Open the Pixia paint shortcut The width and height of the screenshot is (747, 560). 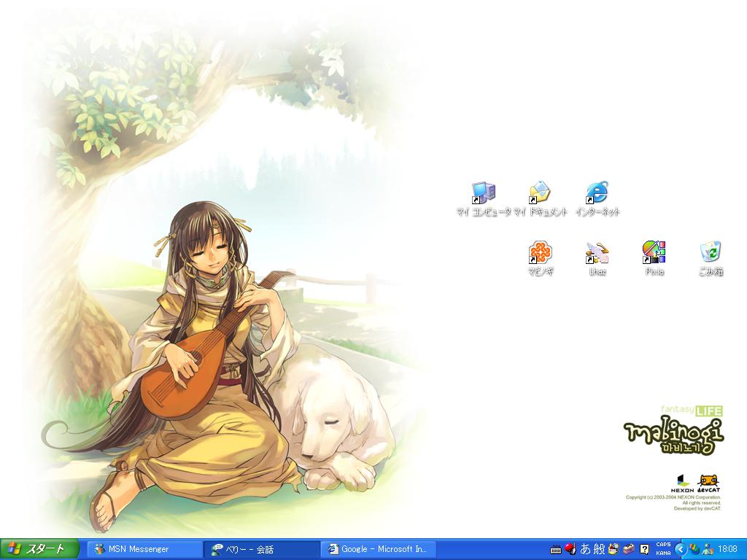(x=654, y=259)
